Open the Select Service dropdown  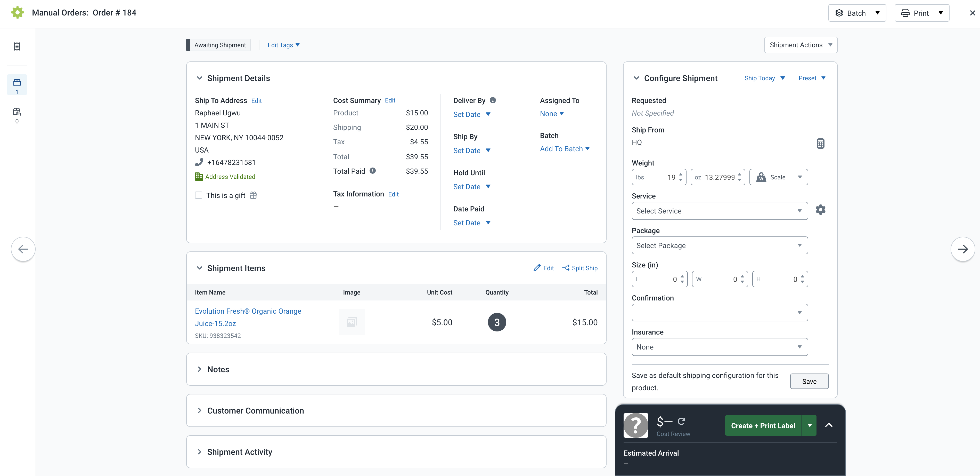coord(719,211)
